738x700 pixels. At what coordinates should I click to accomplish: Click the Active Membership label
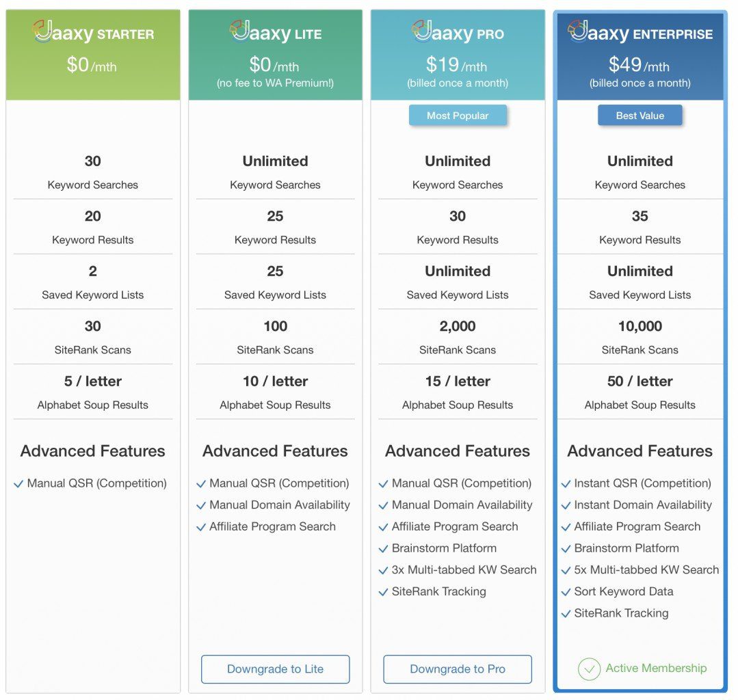click(656, 668)
